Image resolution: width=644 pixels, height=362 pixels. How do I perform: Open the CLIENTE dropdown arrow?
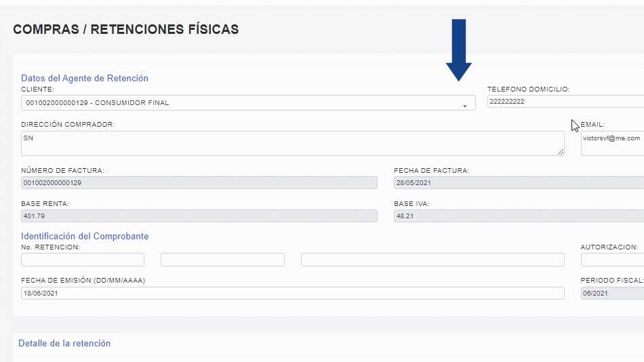(x=465, y=106)
